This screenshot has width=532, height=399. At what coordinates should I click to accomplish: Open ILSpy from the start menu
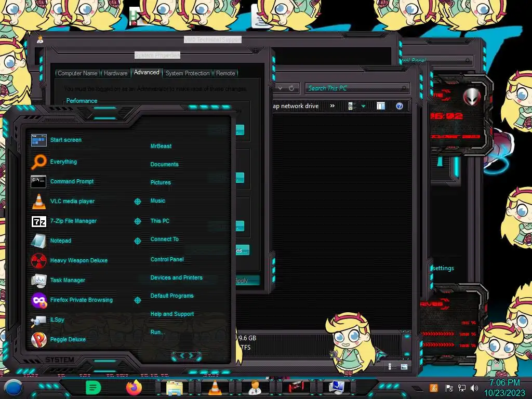pos(57,320)
